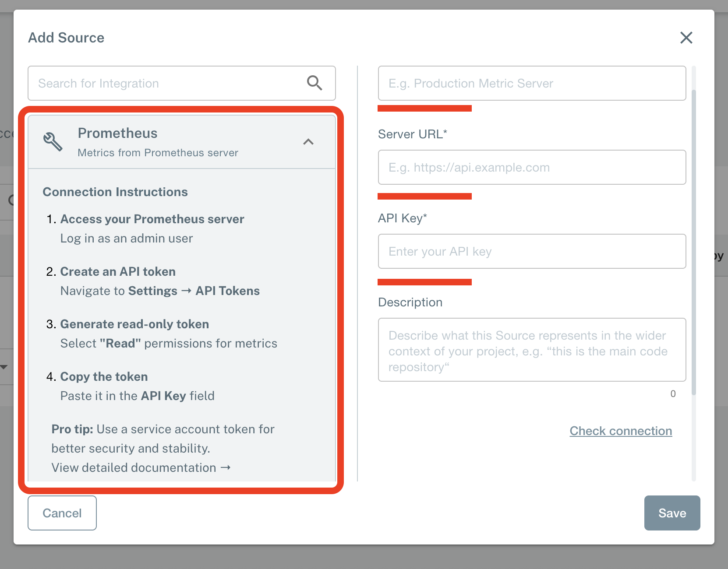
Task: Click 'Navigate to Settings → API Tokens' text
Action: click(x=160, y=291)
